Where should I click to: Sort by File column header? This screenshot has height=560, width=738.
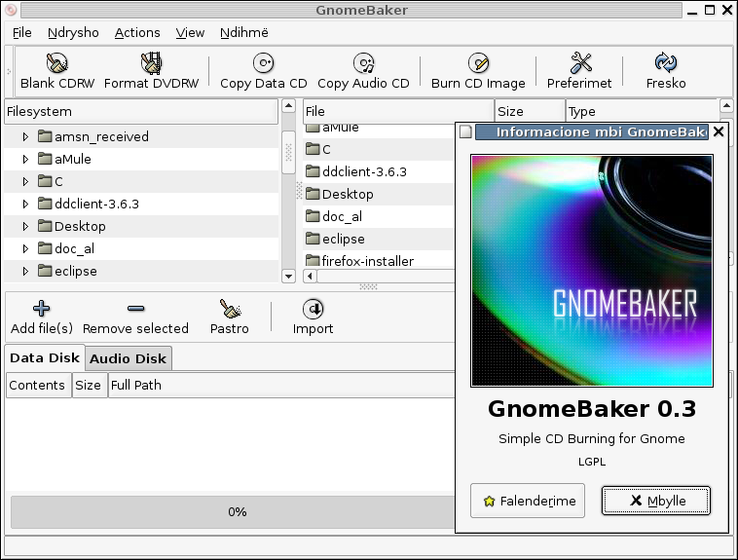click(398, 112)
